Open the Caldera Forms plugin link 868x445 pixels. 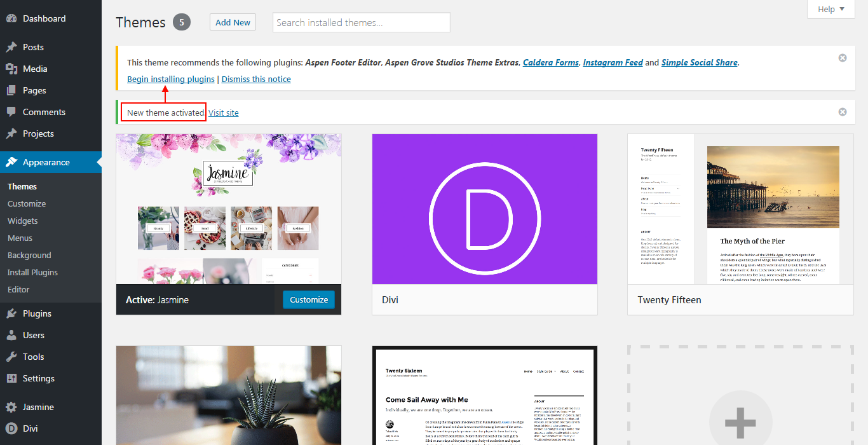coord(551,62)
